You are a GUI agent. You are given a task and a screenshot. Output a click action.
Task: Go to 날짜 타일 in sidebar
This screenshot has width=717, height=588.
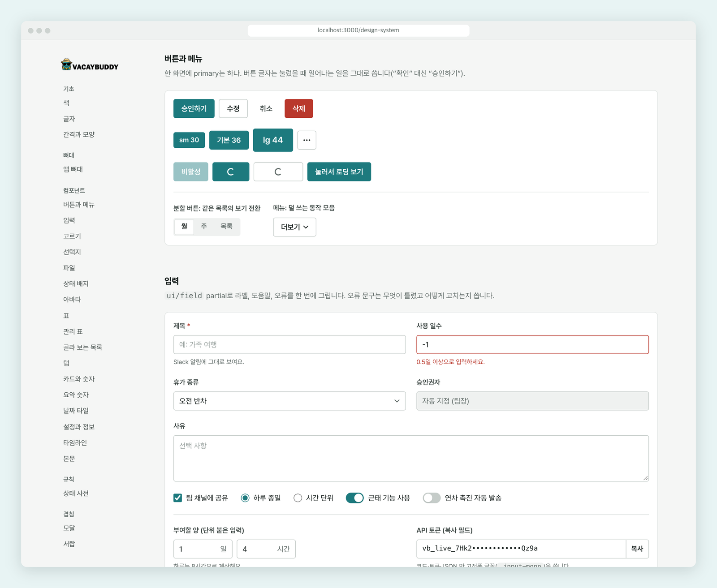[x=76, y=411]
